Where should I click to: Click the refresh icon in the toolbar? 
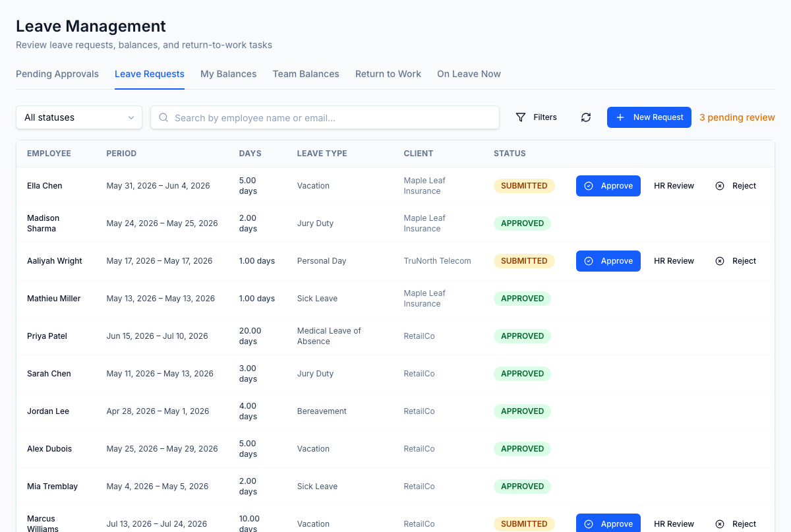(586, 117)
